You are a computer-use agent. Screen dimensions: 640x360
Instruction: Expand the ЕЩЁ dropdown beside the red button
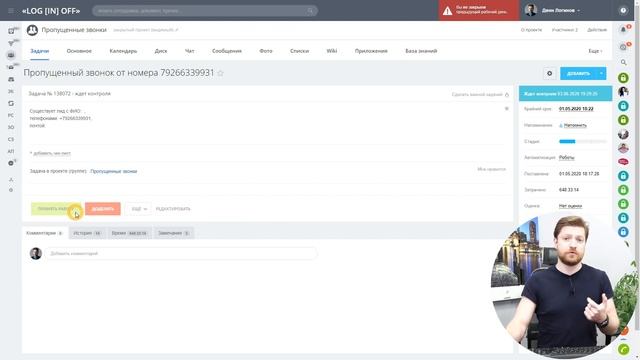(138, 209)
